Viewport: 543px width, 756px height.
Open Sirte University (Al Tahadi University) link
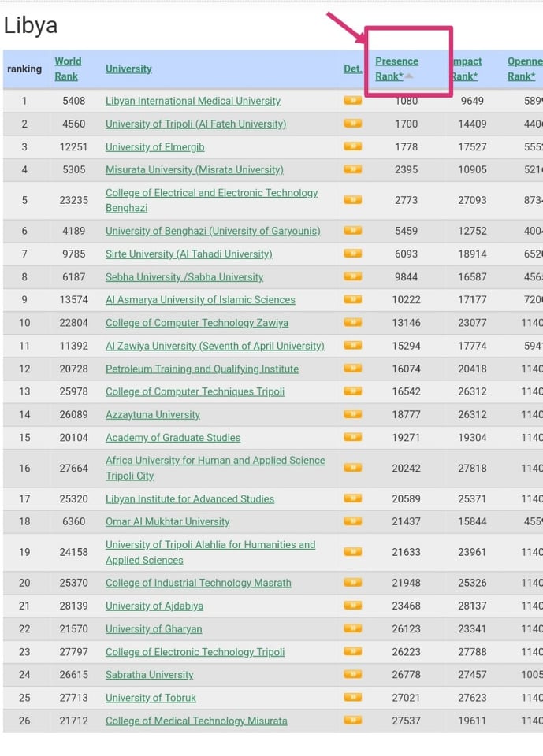click(x=188, y=254)
